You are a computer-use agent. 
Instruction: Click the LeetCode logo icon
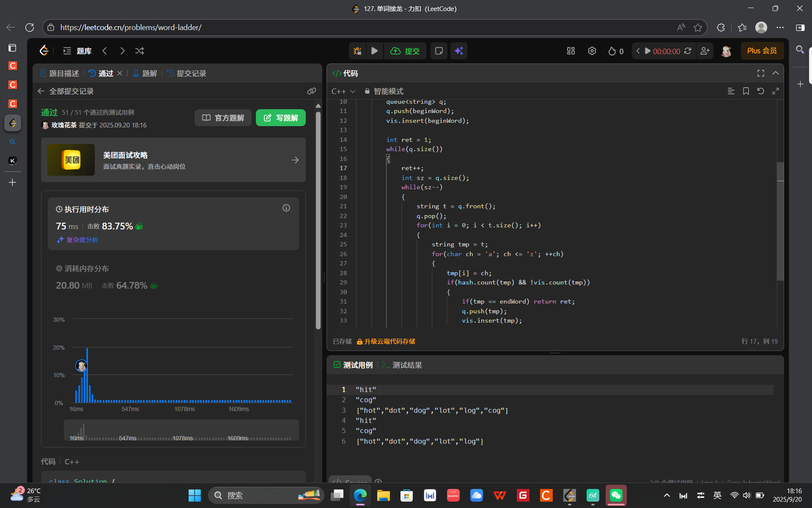pos(44,51)
